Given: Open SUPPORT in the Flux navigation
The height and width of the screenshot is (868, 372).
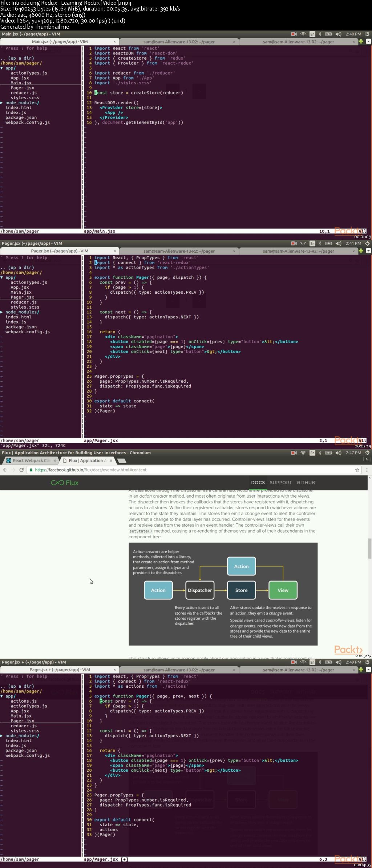Looking at the screenshot, I should tap(280, 483).
